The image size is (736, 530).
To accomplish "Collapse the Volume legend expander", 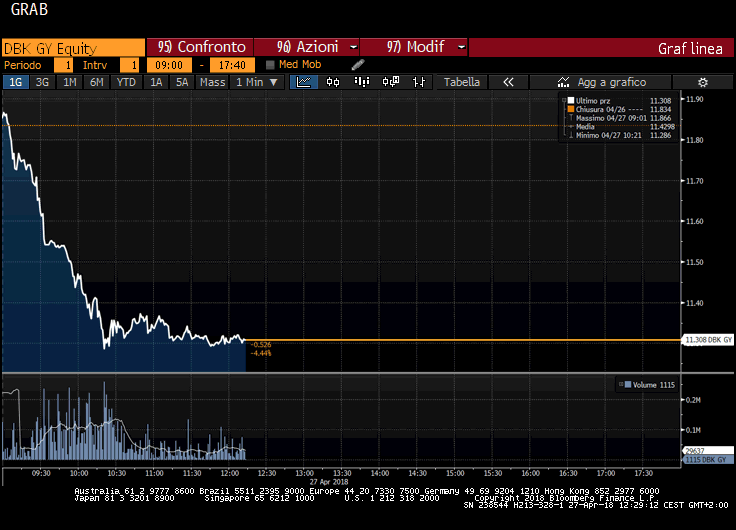I will (621, 384).
